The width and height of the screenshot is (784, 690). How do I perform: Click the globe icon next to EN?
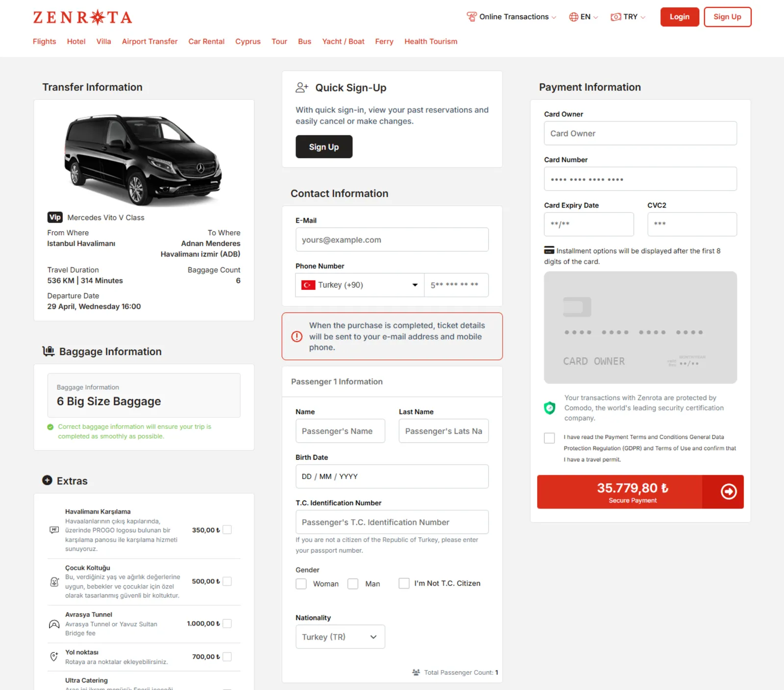coord(573,17)
